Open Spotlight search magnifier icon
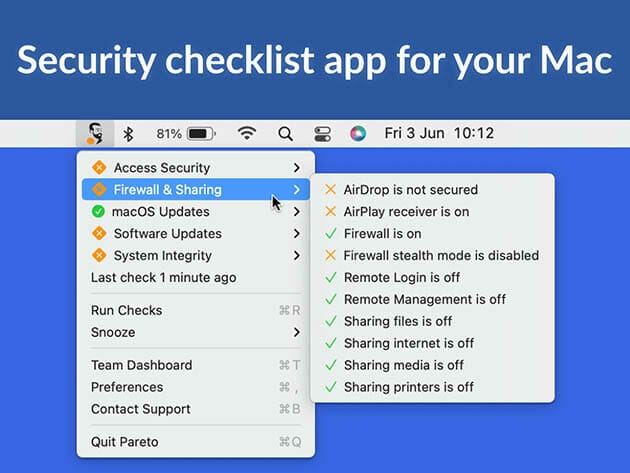The image size is (630, 473). coord(285,133)
